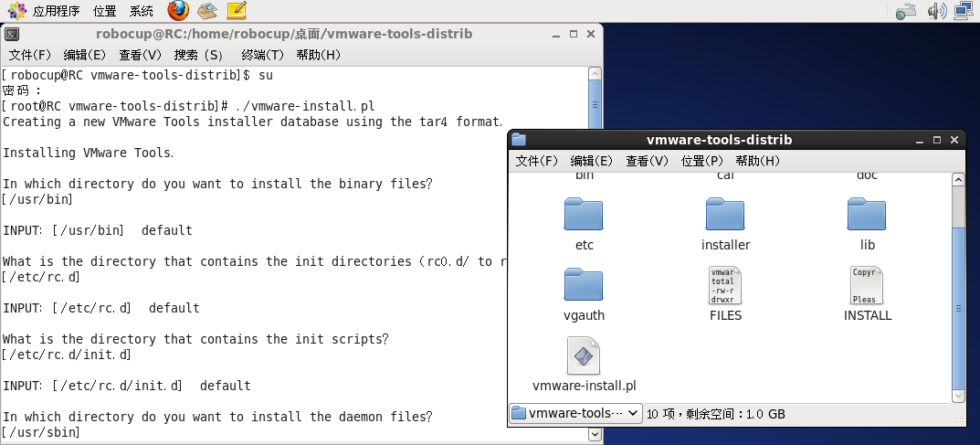Close the vmware-tools-distrib file window
This screenshot has height=445, width=980.
(954, 140)
